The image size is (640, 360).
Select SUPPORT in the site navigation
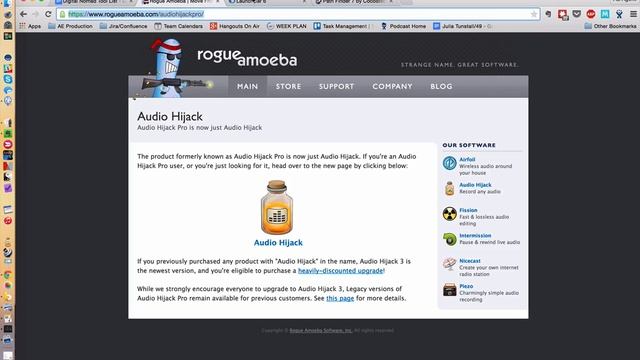click(x=336, y=87)
